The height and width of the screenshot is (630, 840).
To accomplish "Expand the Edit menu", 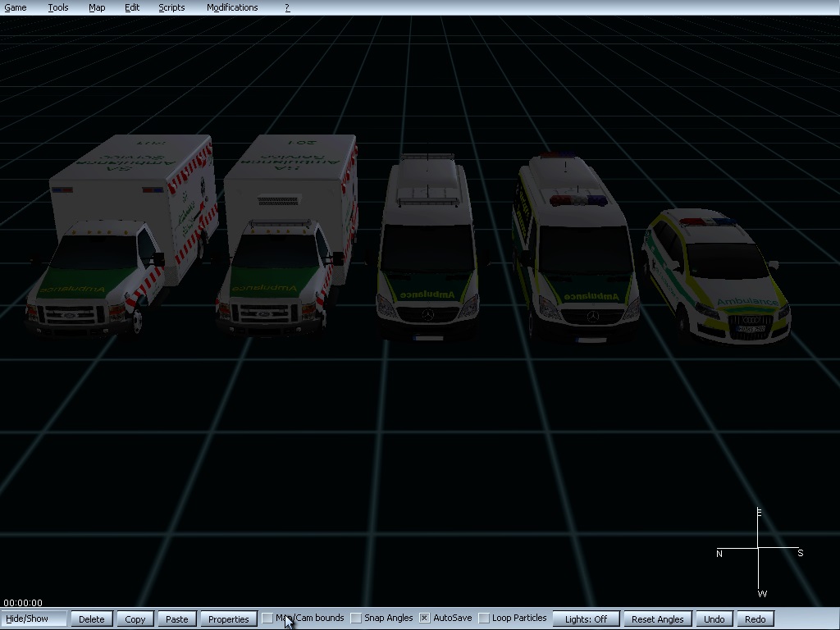I will (x=132, y=7).
